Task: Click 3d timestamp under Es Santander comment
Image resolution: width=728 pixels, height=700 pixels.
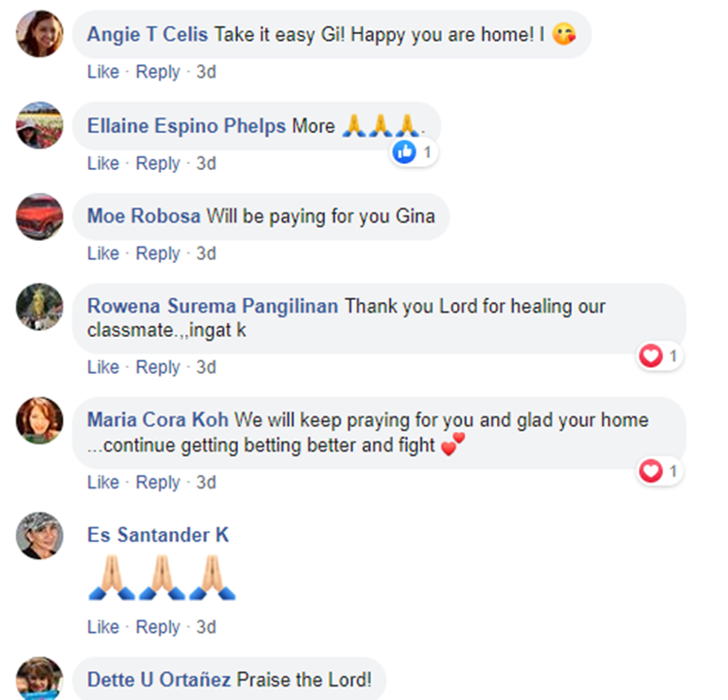Action: click(x=206, y=627)
